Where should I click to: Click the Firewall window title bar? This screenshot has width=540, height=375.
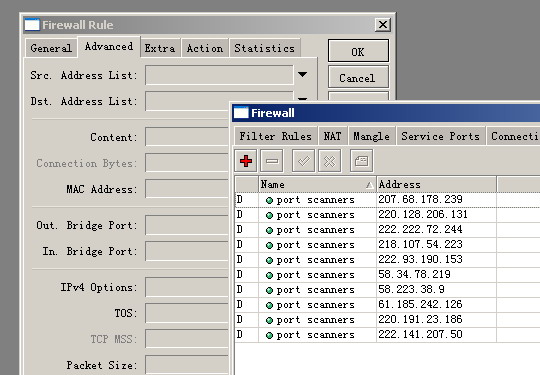[x=386, y=113]
